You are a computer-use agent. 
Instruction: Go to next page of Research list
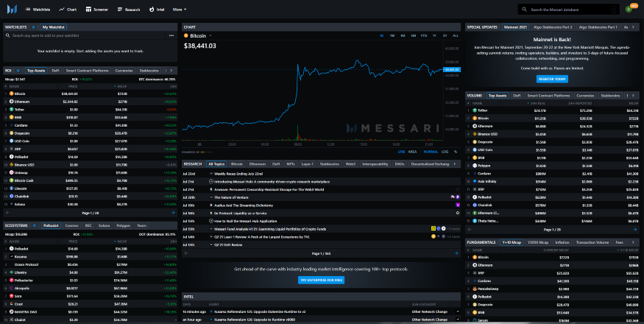(456, 253)
